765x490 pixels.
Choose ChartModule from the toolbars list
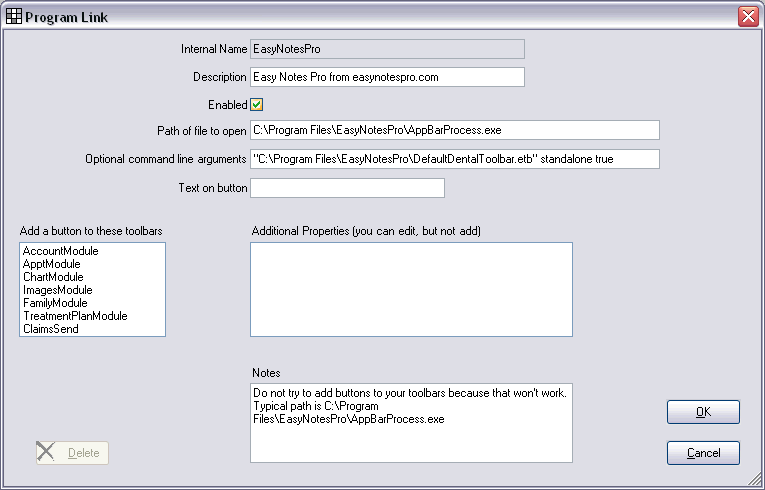click(x=53, y=277)
